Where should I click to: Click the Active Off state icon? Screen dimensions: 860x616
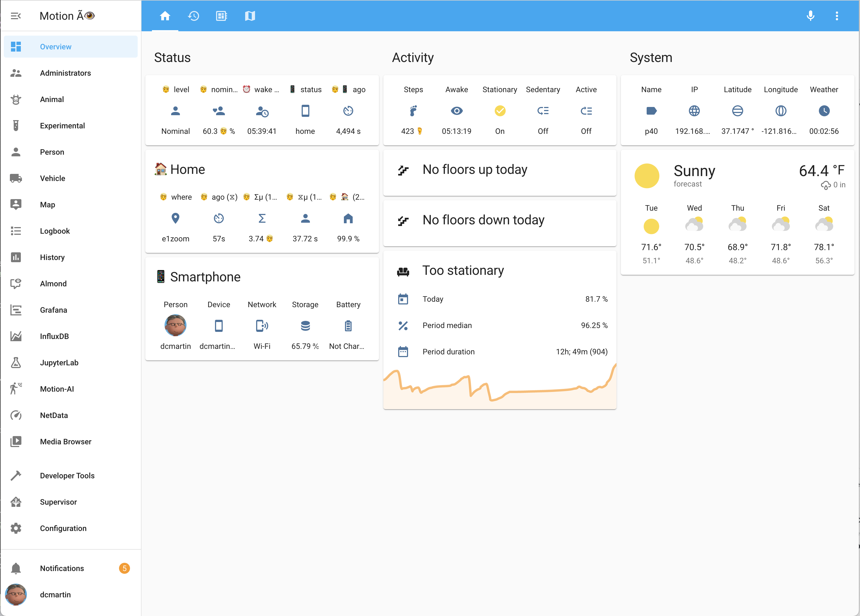pyautogui.click(x=586, y=111)
